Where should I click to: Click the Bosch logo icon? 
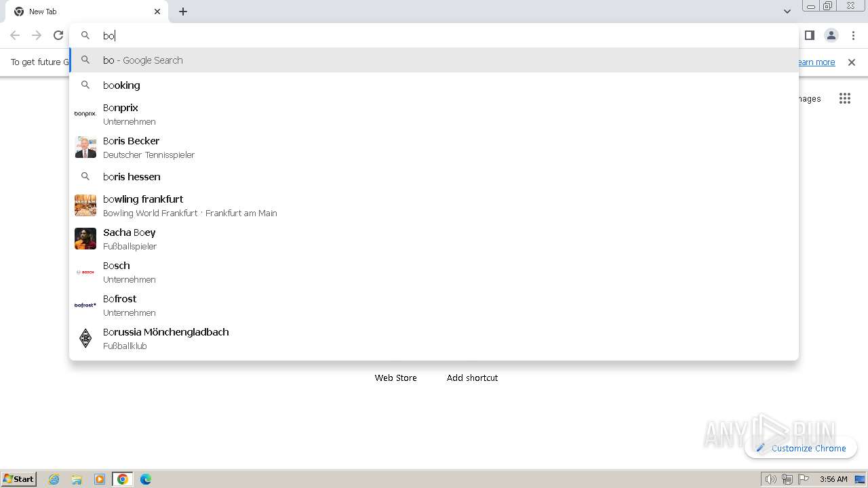tap(85, 272)
